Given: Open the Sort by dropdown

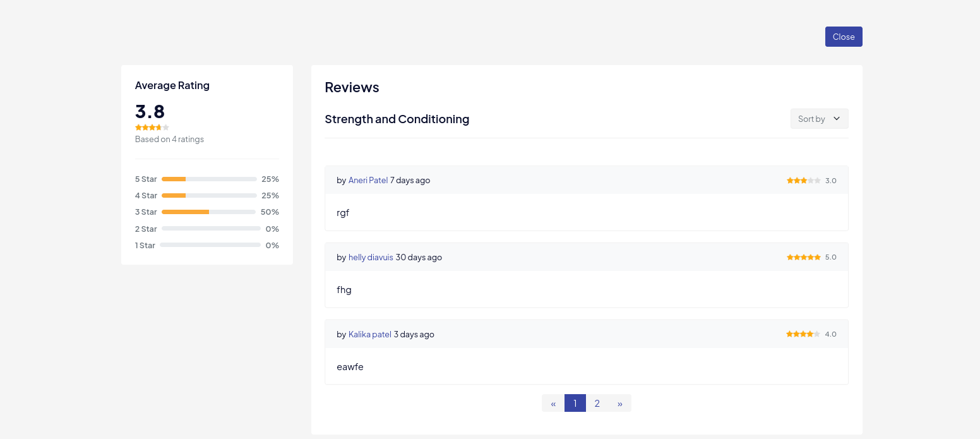Looking at the screenshot, I should [818, 119].
